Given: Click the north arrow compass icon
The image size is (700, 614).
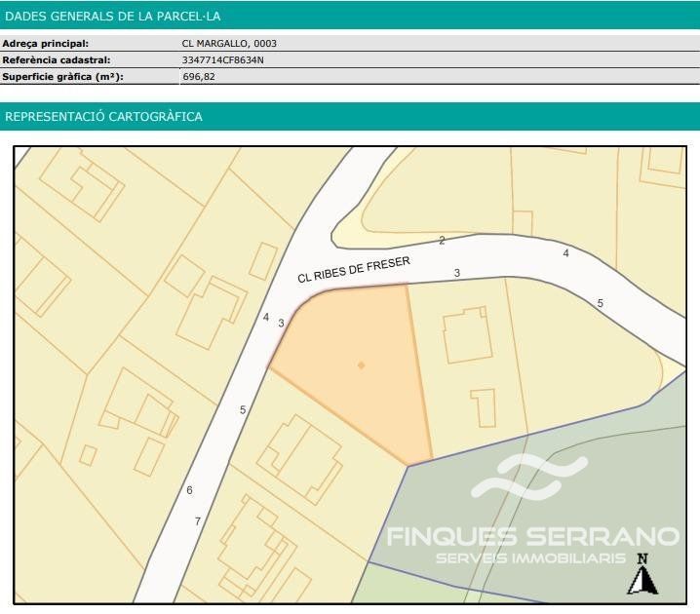Looking at the screenshot, I should [641, 580].
